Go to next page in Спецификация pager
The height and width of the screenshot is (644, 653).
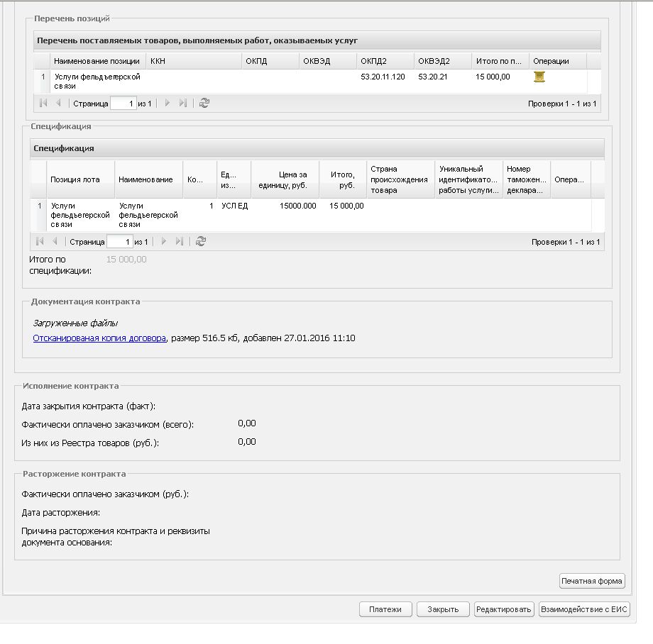pyautogui.click(x=164, y=241)
